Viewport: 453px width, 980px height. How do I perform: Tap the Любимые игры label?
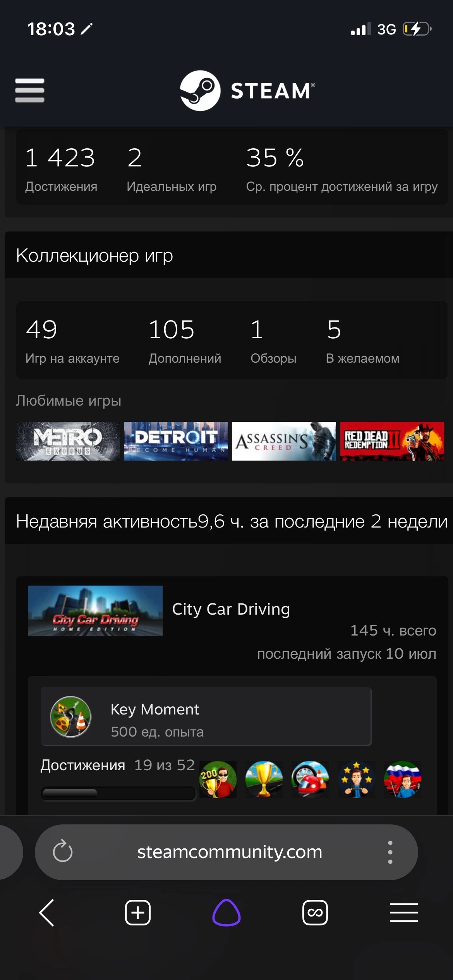pyautogui.click(x=69, y=401)
